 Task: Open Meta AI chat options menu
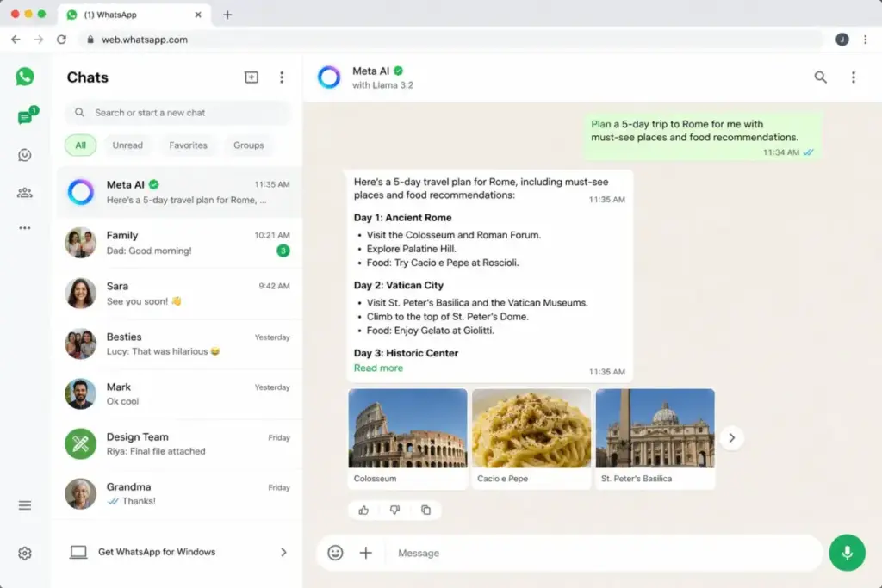pos(854,77)
